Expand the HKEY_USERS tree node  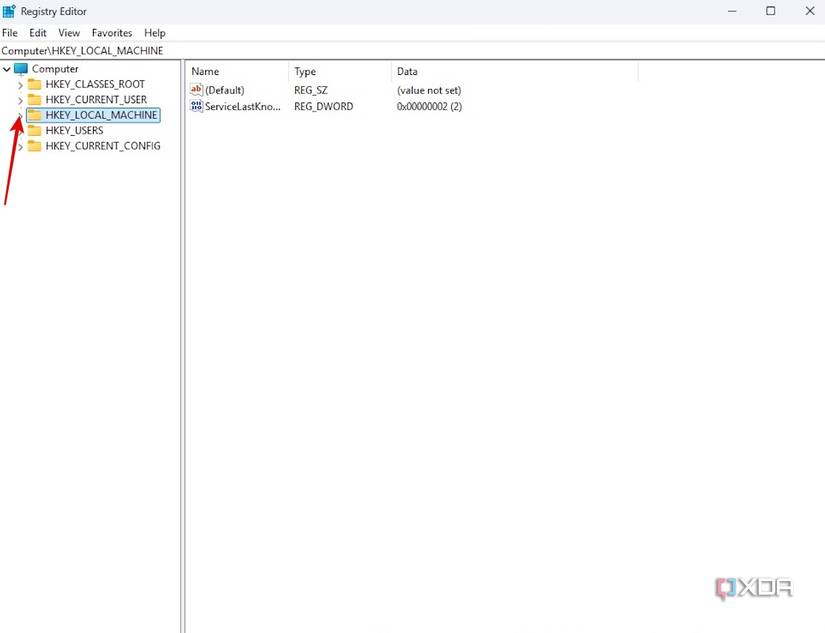[20, 130]
